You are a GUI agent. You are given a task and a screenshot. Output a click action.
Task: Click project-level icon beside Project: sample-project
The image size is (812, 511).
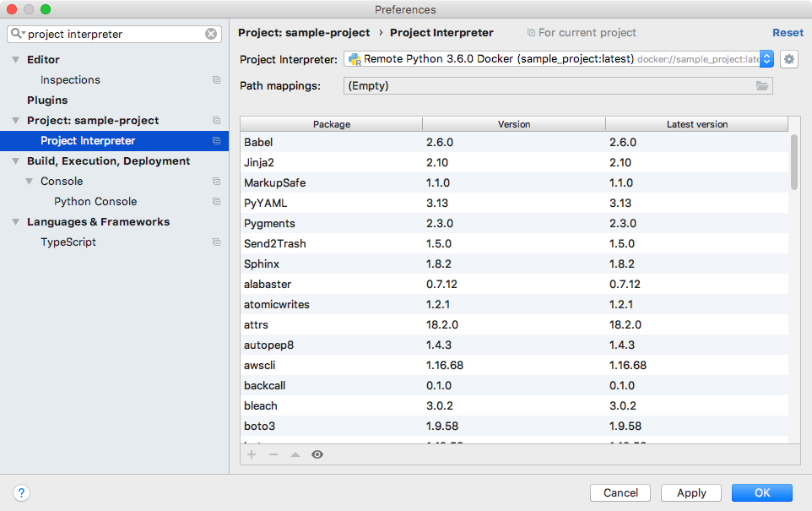[x=216, y=120]
